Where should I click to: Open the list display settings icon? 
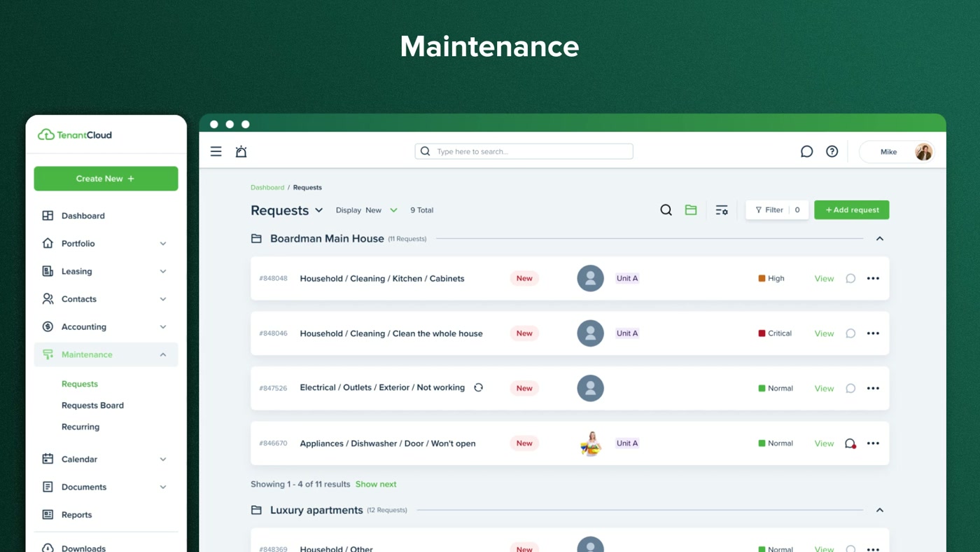722,210
